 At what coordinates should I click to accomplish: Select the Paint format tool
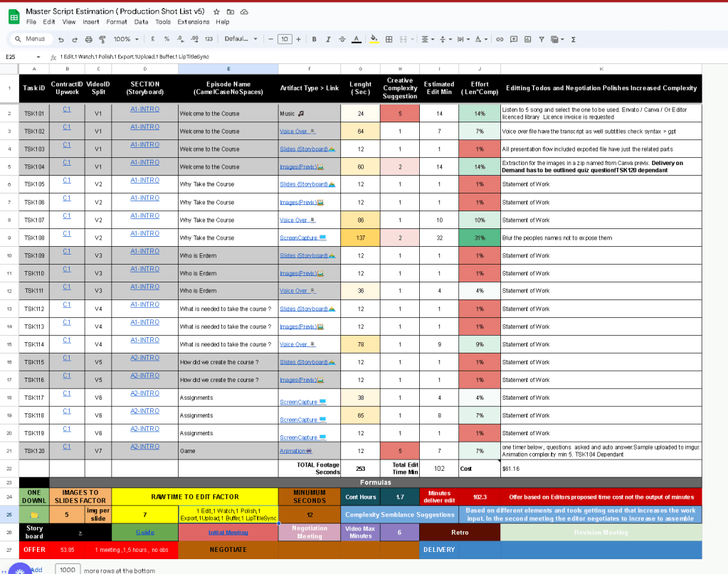(x=102, y=39)
